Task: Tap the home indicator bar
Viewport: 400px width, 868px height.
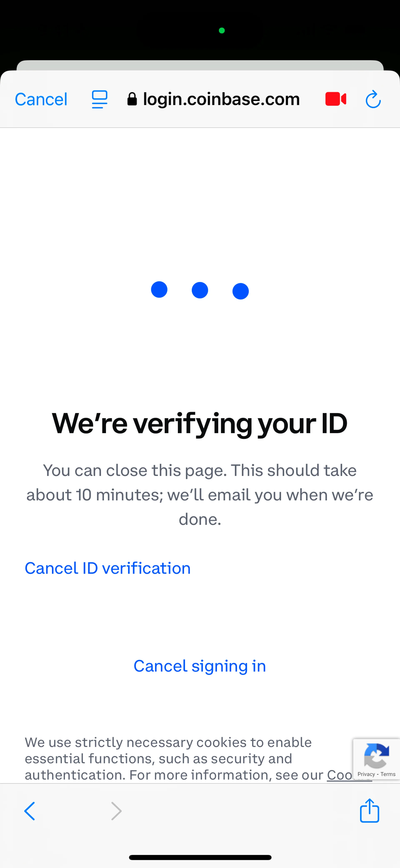Action: click(200, 857)
